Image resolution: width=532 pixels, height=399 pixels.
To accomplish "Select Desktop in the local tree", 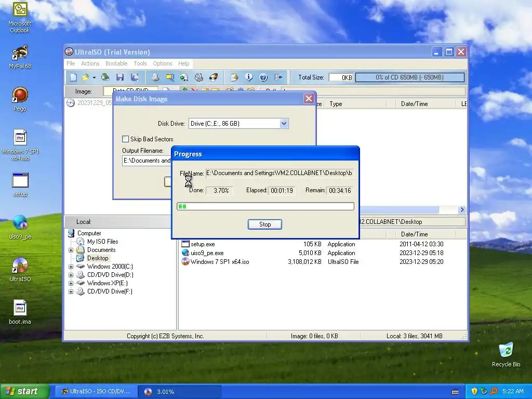I will [x=98, y=258].
